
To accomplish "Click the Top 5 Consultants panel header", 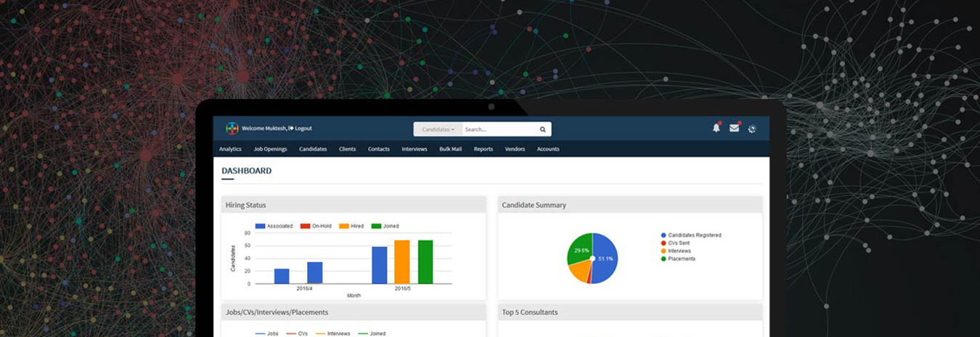I will (630, 312).
